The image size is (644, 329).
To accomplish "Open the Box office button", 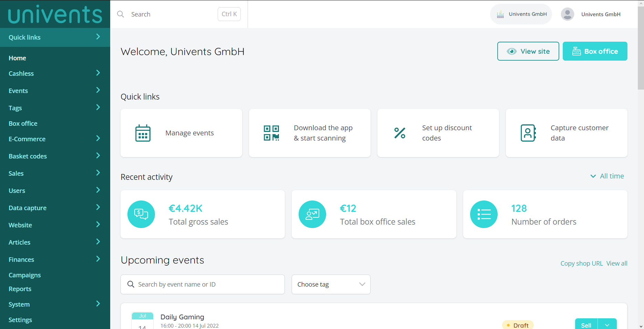I will (x=595, y=51).
